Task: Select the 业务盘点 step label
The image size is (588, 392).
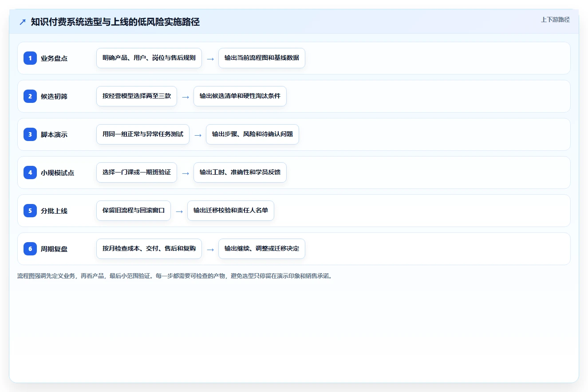Action: click(54, 58)
